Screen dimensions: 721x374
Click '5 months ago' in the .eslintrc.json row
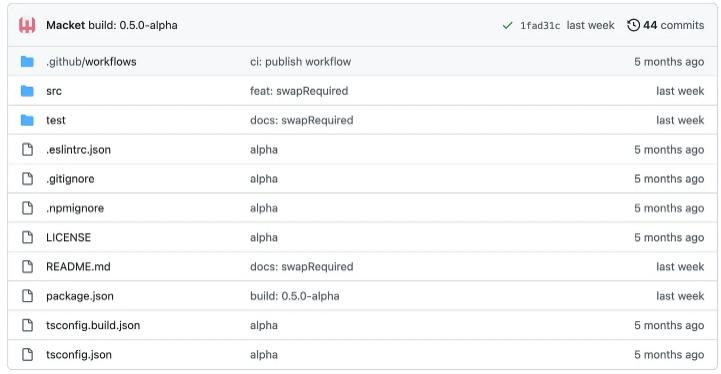click(669, 150)
